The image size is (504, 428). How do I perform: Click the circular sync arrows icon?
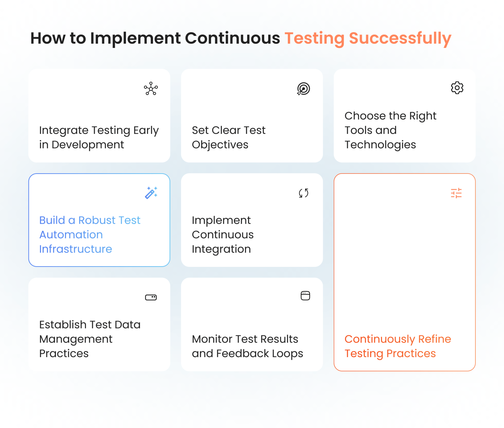point(304,193)
